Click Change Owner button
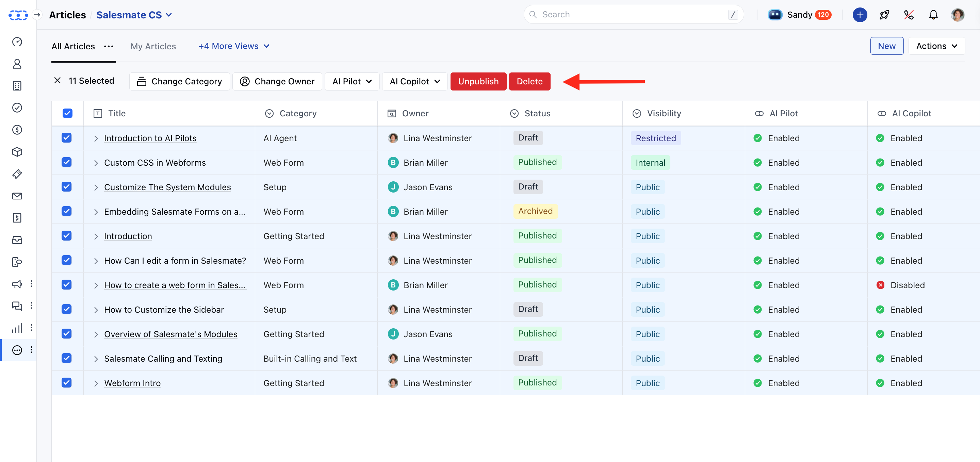Screen dimensions: 980x462 pos(277,81)
